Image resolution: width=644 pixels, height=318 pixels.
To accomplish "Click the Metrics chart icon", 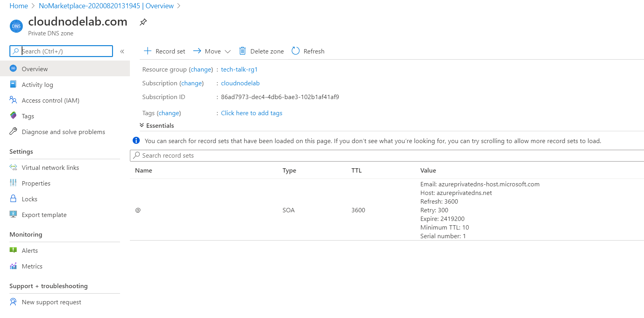I will pyautogui.click(x=13, y=266).
